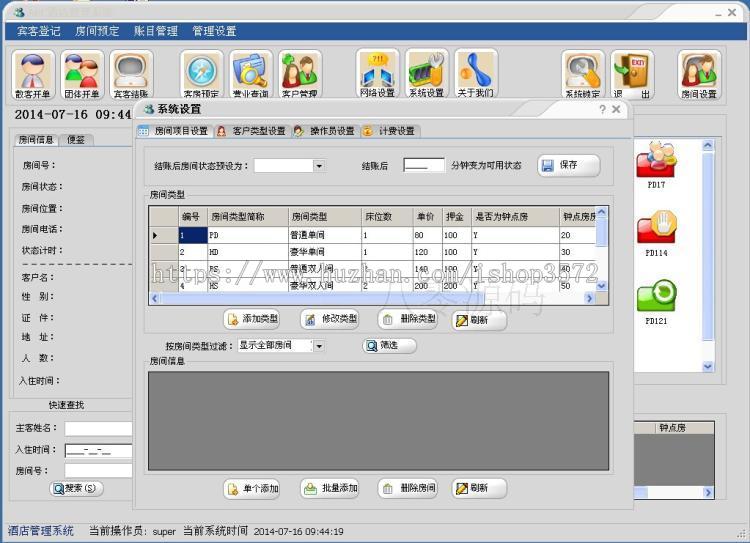The width and height of the screenshot is (750, 543).
Task: Open 客户管理 customer management
Action: click(300, 75)
